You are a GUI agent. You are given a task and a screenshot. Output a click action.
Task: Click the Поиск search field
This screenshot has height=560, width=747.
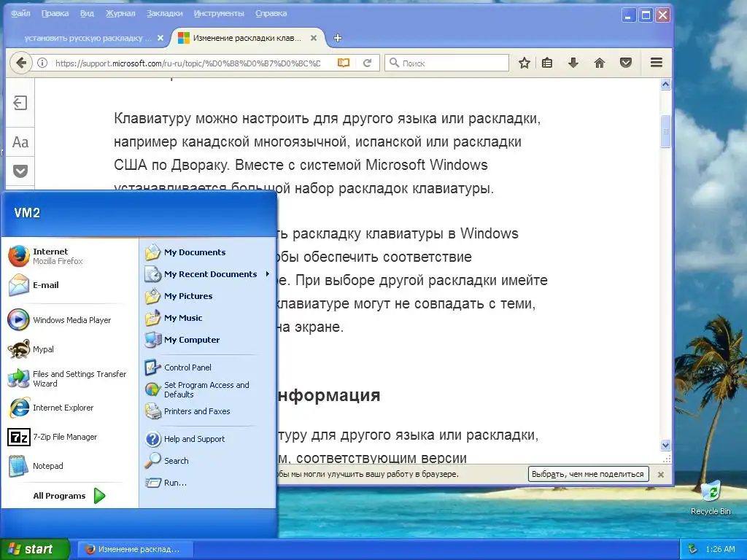pyautogui.click(x=447, y=63)
